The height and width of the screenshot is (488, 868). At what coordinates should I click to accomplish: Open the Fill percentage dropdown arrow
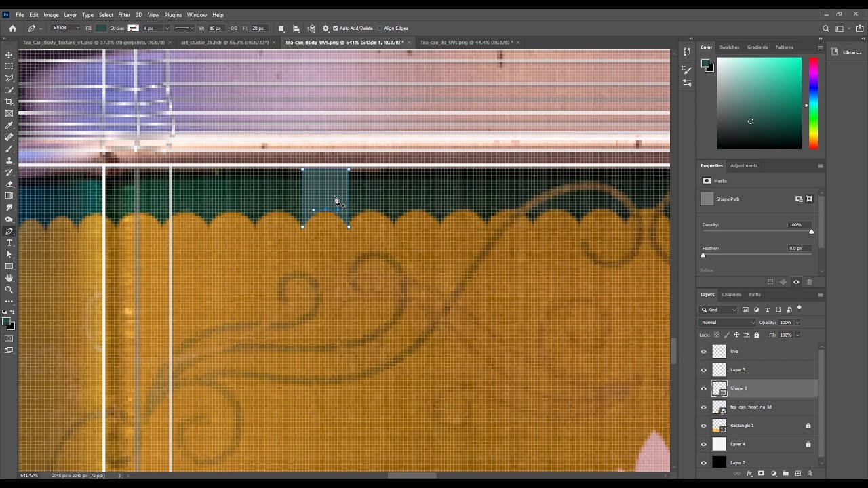point(797,335)
